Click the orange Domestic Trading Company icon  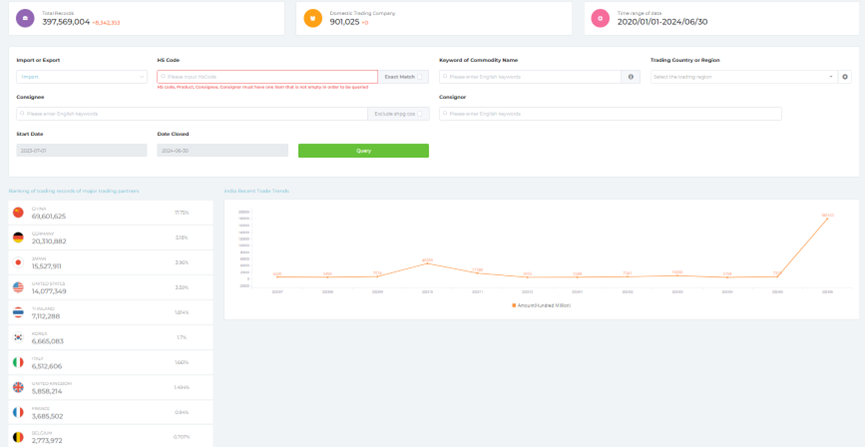pyautogui.click(x=313, y=18)
